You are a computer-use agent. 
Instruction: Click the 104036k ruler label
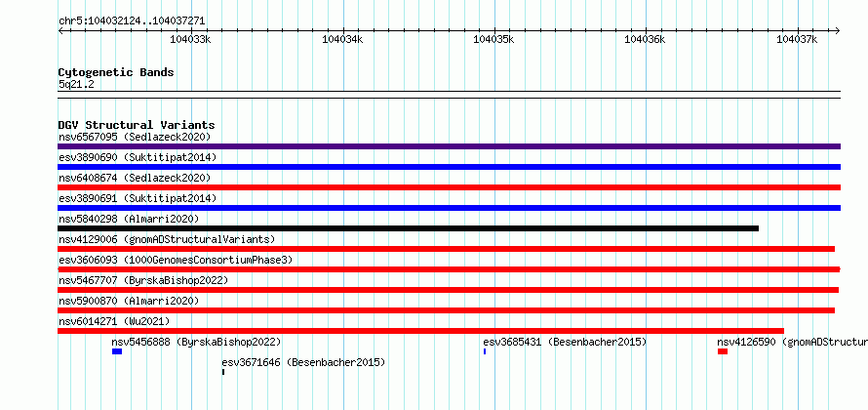(645, 39)
